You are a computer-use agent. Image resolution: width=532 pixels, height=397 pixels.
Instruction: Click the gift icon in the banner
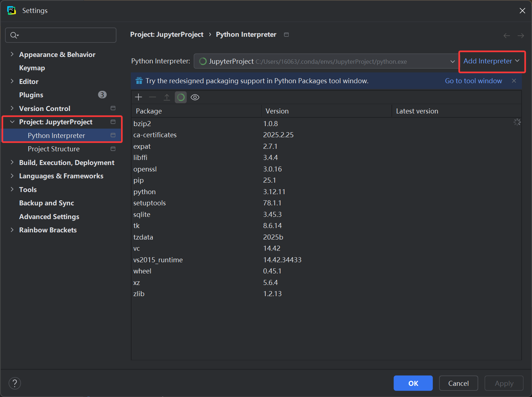pyautogui.click(x=139, y=81)
